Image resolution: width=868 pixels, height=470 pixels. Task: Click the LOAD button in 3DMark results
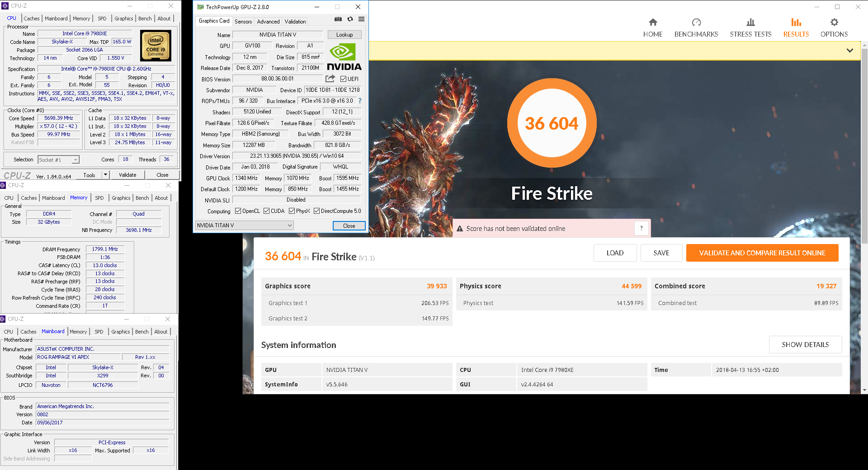tap(615, 253)
